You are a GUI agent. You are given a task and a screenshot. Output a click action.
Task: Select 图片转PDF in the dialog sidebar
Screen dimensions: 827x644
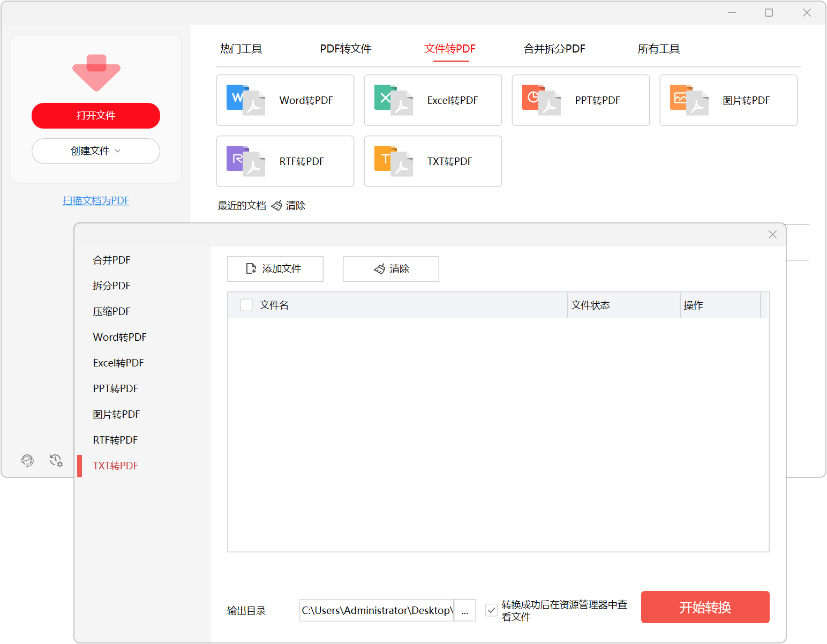(x=117, y=415)
